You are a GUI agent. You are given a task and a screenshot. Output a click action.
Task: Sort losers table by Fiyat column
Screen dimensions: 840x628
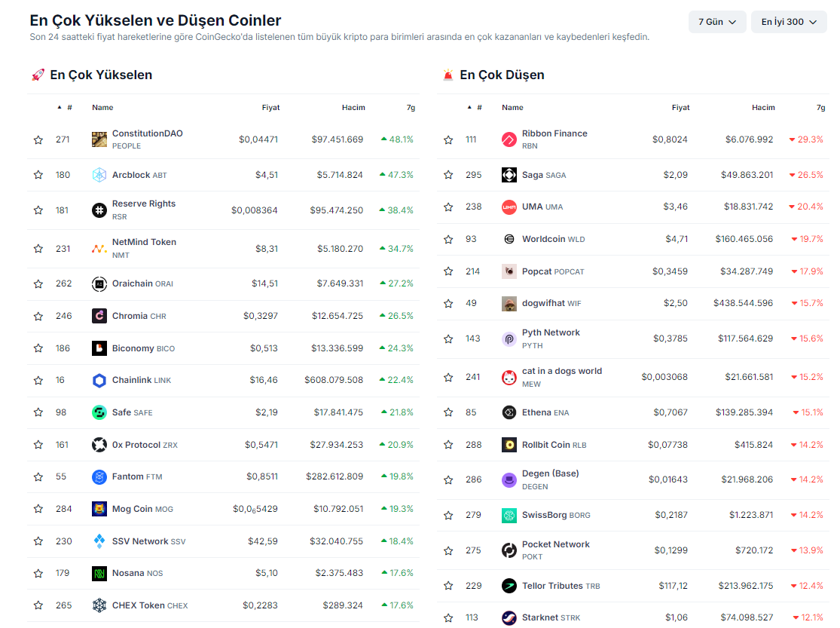tap(680, 107)
